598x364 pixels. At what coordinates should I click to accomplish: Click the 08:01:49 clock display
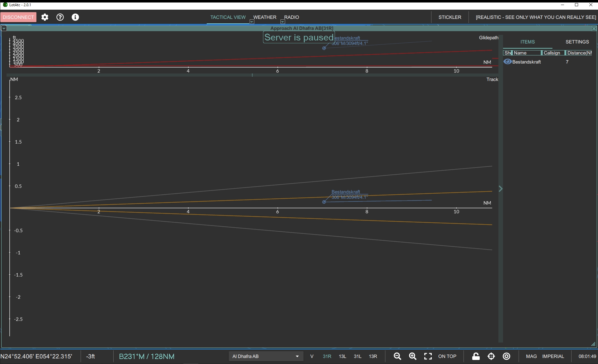(587, 356)
